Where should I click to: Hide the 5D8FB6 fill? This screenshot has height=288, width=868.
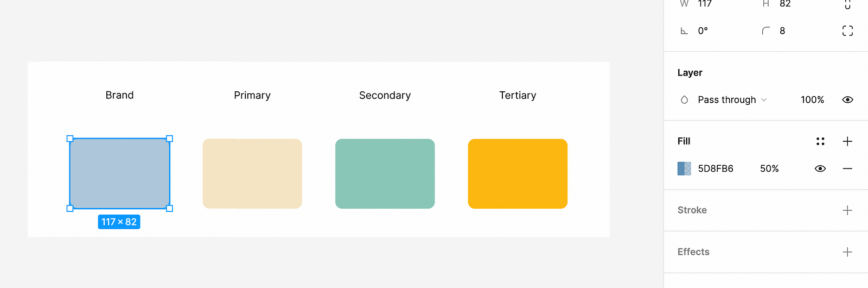pyautogui.click(x=820, y=168)
